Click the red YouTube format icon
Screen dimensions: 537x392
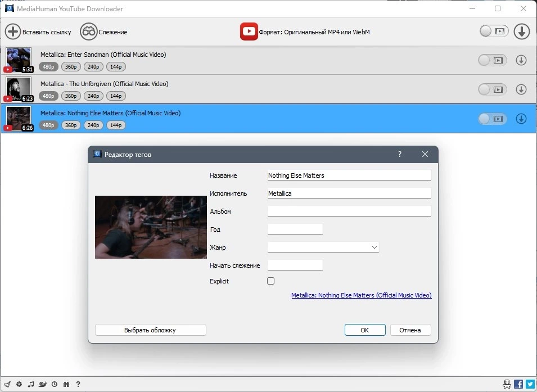point(249,31)
